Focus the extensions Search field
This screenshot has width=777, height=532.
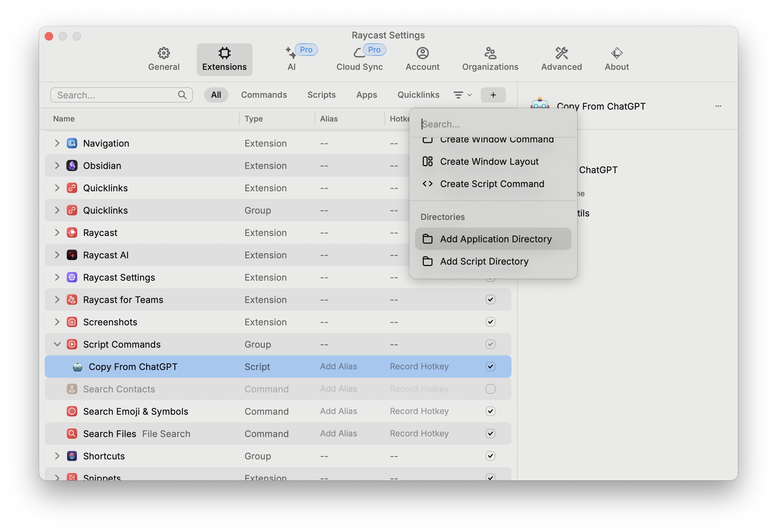pyautogui.click(x=121, y=95)
